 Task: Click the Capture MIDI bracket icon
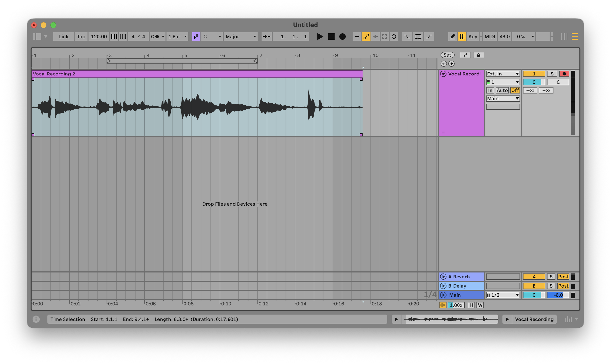pyautogui.click(x=384, y=37)
